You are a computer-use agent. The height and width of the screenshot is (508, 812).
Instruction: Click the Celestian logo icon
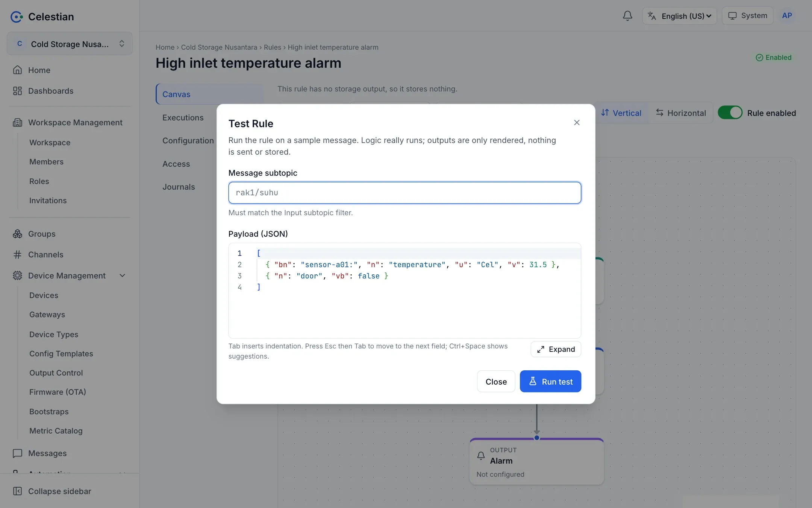[16, 17]
